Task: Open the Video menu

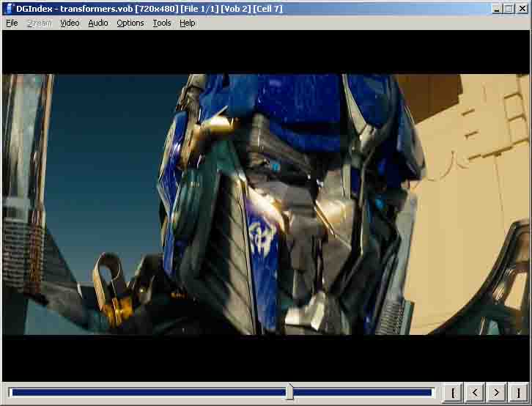Action: 70,23
